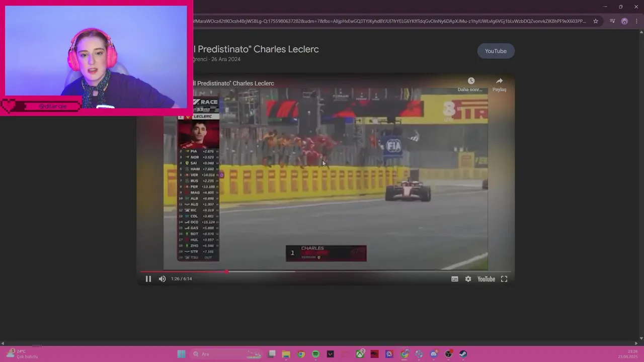Open Google Chrome from the taskbar
This screenshot has width=644, height=362.
(x=301, y=354)
